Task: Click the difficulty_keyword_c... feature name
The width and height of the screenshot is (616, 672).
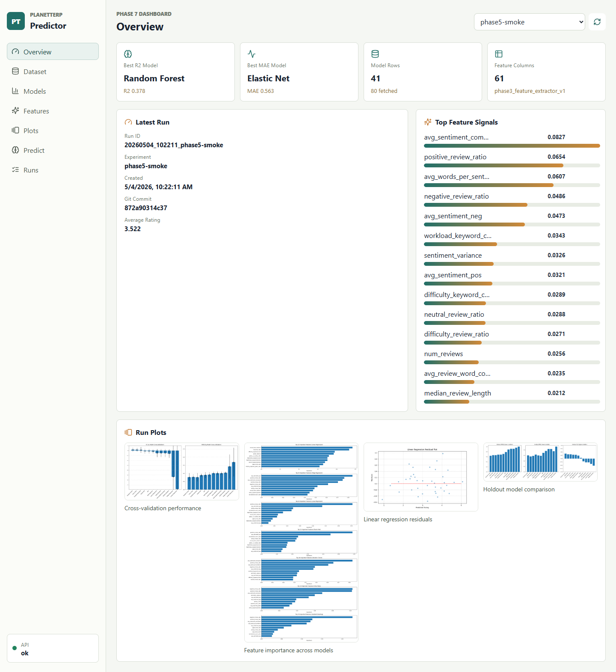Action: click(457, 294)
